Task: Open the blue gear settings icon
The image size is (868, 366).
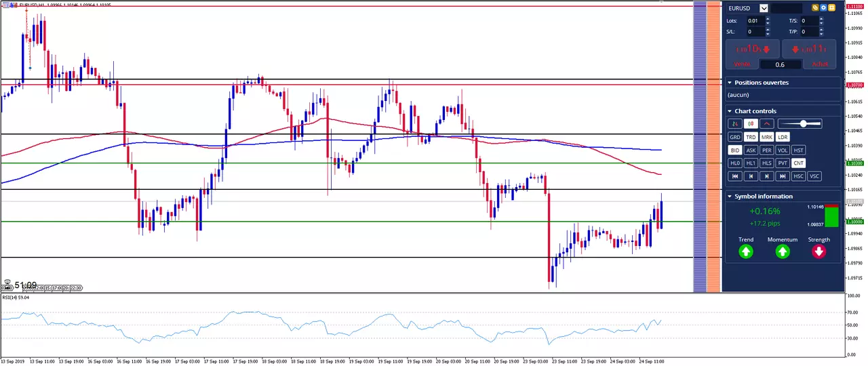Action: 823,8
